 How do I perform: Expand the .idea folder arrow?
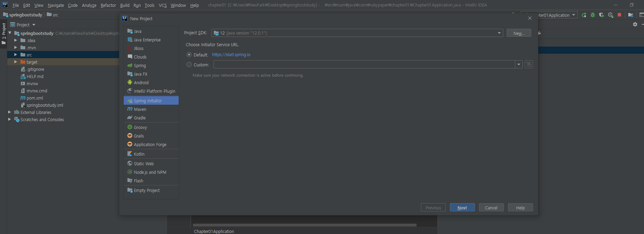(x=15, y=40)
